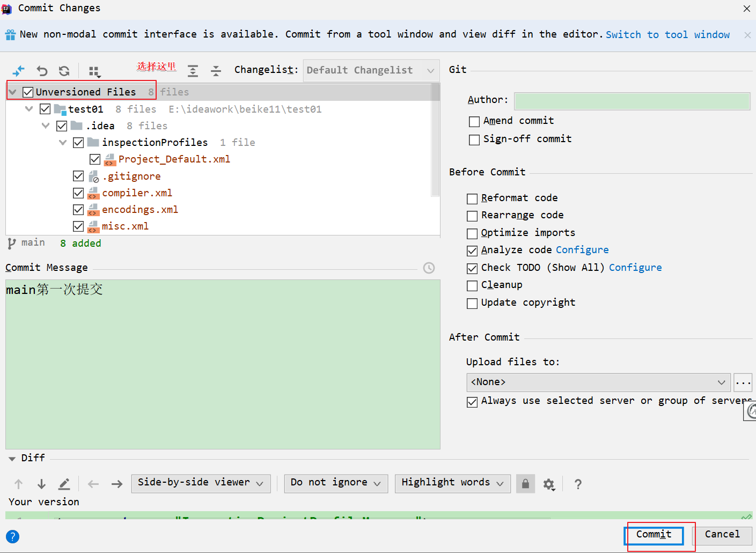The height and width of the screenshot is (553, 756).
Task: Click the diff settings gear icon
Action: [548, 484]
